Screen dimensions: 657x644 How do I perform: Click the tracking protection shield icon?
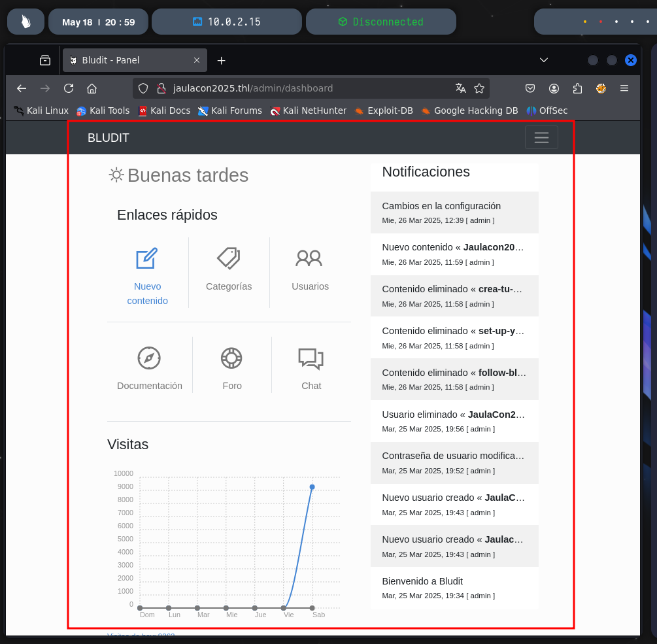pos(143,88)
